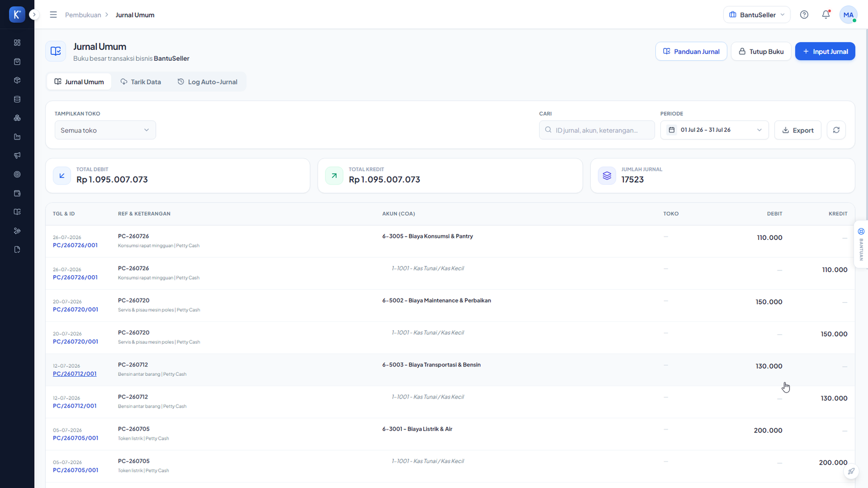Viewport: 868px width, 488px height.
Task: Open the package box icon in sidebar
Action: pos(17,80)
